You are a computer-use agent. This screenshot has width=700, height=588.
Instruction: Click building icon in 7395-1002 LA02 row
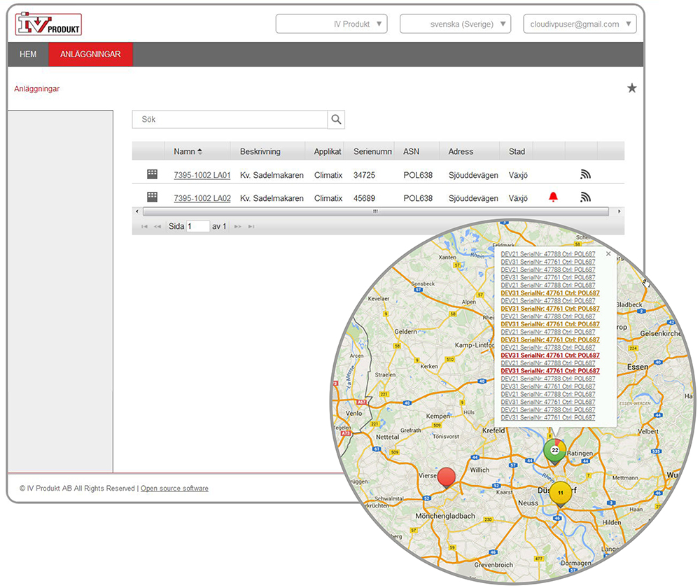(152, 197)
